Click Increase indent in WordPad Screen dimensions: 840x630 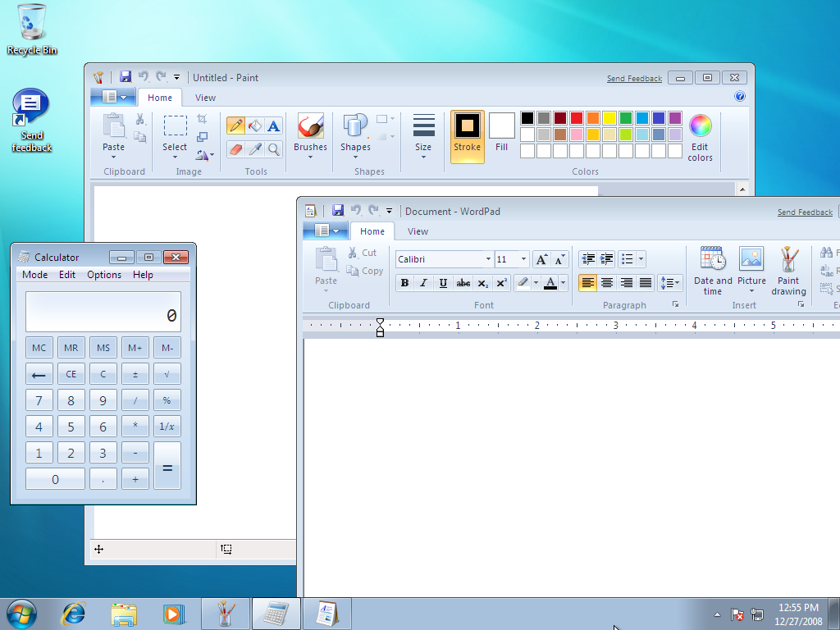coord(606,259)
